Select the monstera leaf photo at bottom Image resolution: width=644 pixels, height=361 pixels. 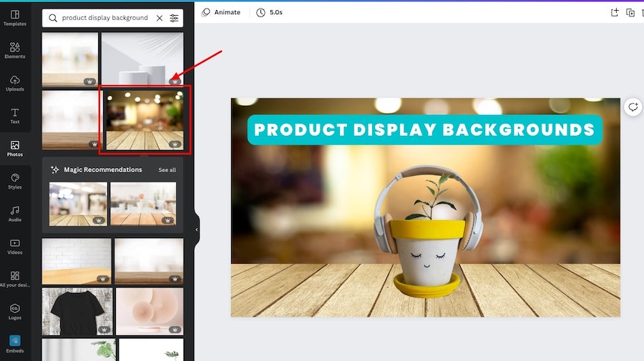(x=79, y=350)
